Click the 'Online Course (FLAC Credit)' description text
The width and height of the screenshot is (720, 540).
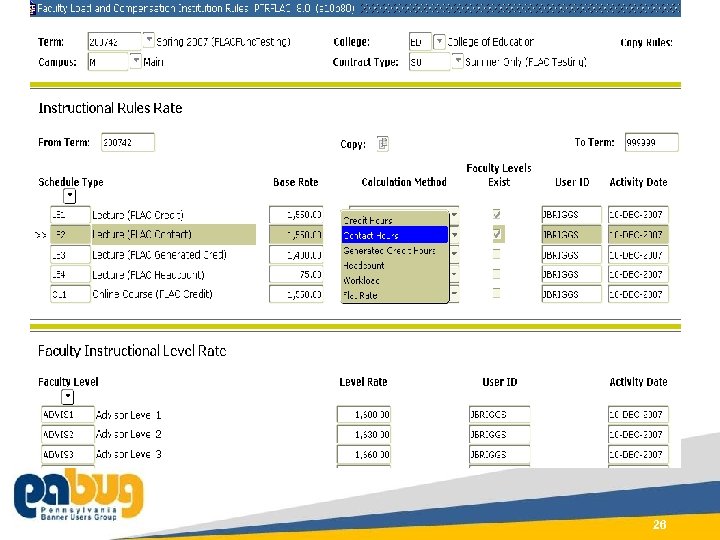(x=152, y=294)
